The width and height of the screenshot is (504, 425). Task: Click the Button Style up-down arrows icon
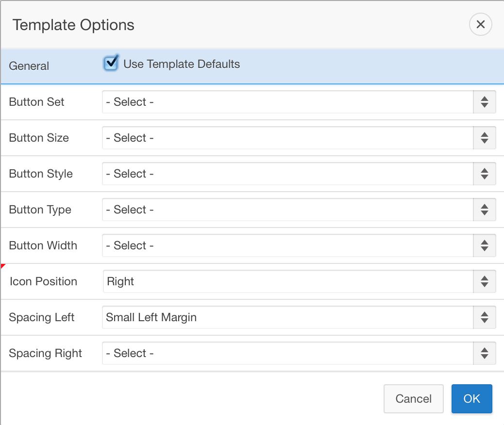coord(484,174)
